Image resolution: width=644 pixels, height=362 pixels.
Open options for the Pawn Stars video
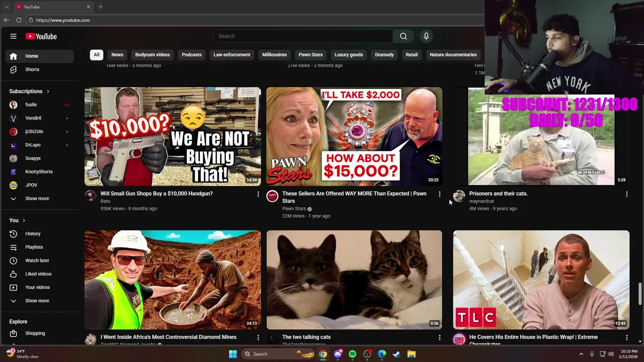440,194
